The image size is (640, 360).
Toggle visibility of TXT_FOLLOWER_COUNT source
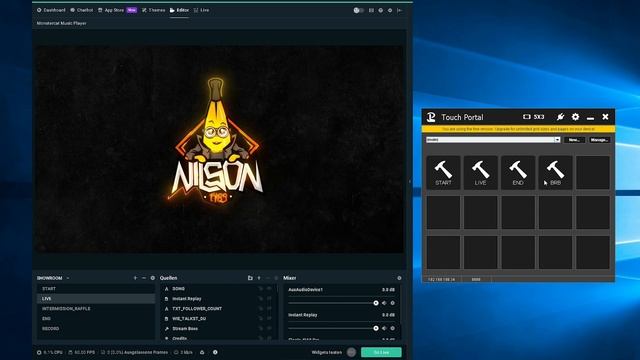point(269,309)
